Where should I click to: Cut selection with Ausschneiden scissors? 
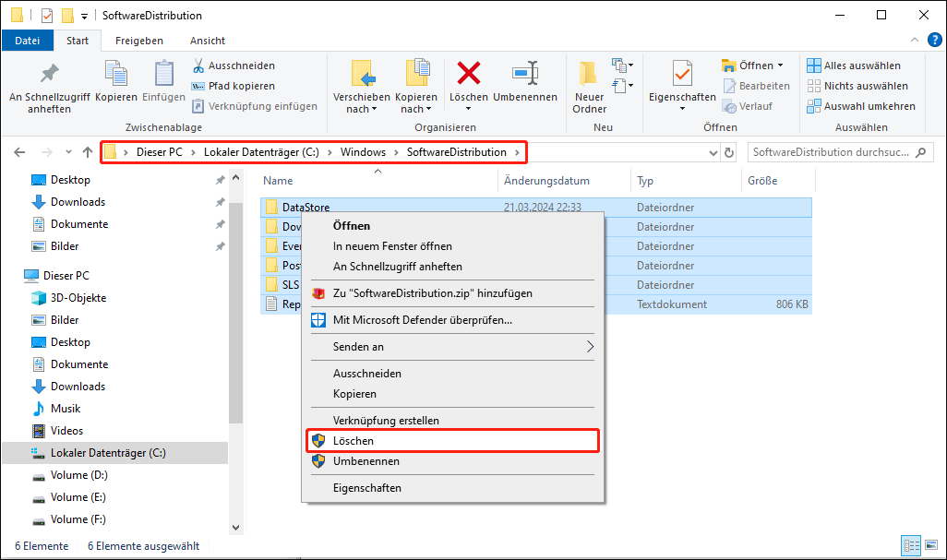(234, 66)
